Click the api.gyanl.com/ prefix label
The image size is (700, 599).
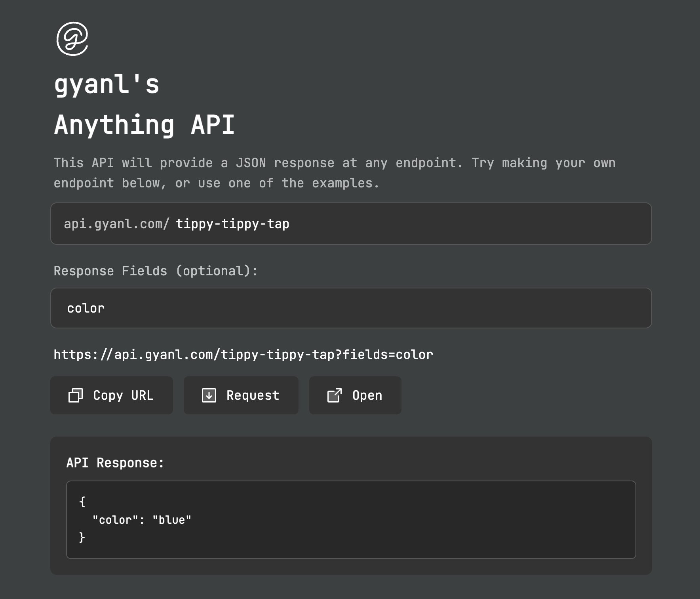116,224
